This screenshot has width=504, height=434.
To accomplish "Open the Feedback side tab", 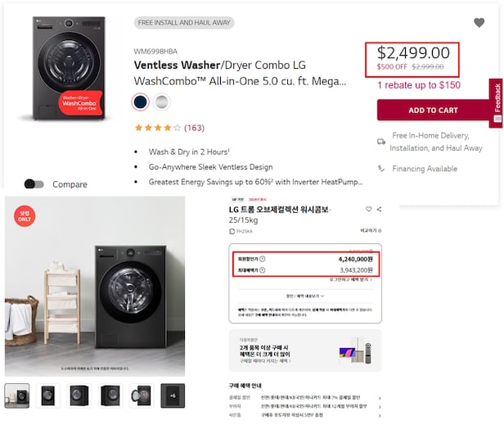I will (x=497, y=102).
